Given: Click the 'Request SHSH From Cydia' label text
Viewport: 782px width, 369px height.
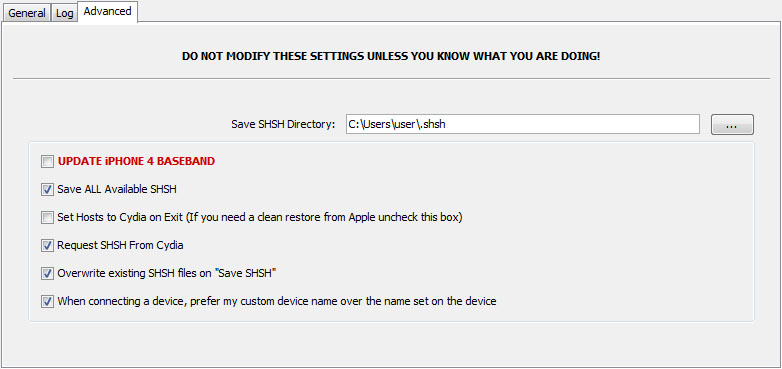Looking at the screenshot, I should 120,245.
